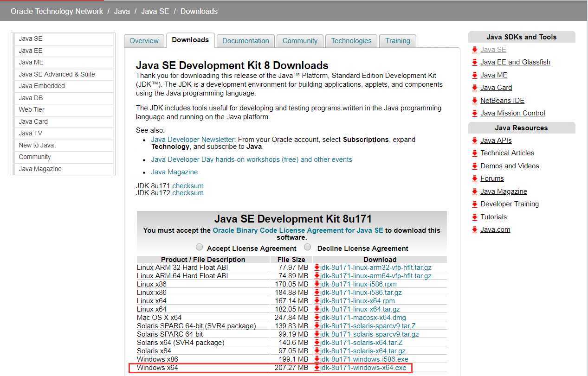This screenshot has width=588, height=376.
Task: Click the red arrow icon beside Java.com
Action: (474, 229)
